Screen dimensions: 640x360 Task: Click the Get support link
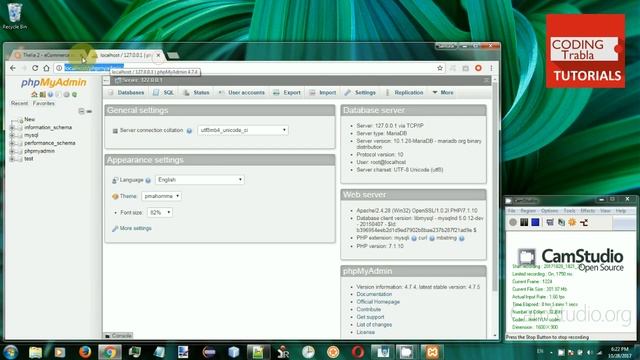(370, 317)
